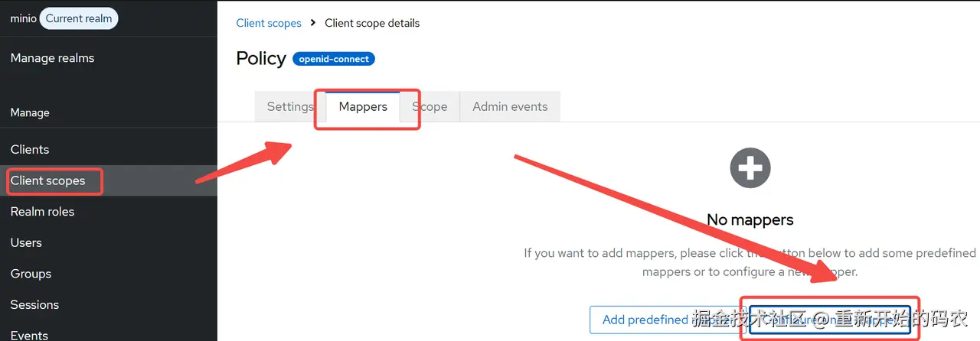
Task: Go to Events in the sidebar
Action: (x=29, y=334)
